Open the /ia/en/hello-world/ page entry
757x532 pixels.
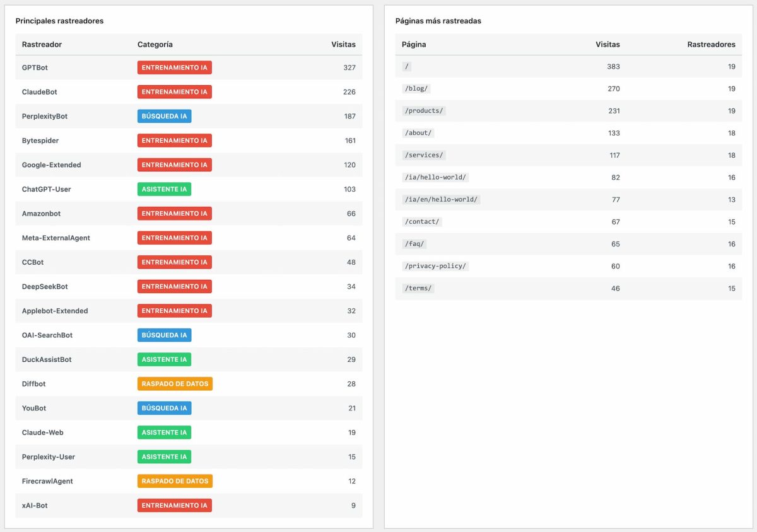[x=440, y=200]
